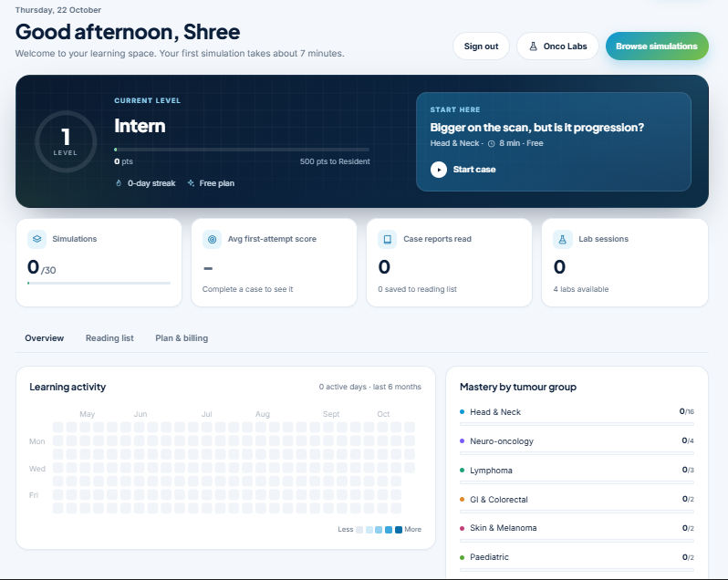The width and height of the screenshot is (728, 580).
Task: Click the Head & Neck mastery progress bar
Action: pos(577,424)
